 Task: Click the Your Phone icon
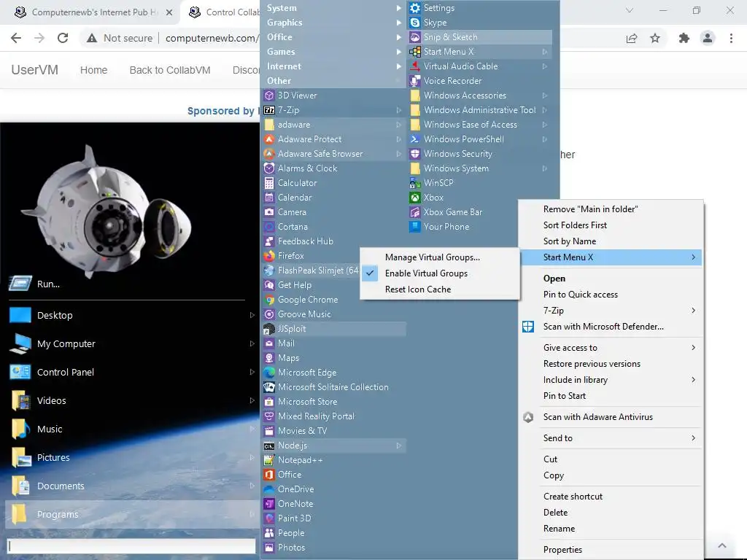(x=415, y=227)
